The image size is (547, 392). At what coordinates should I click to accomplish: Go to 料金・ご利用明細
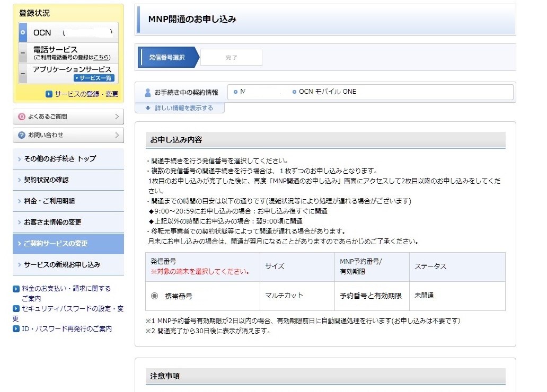[68, 201]
